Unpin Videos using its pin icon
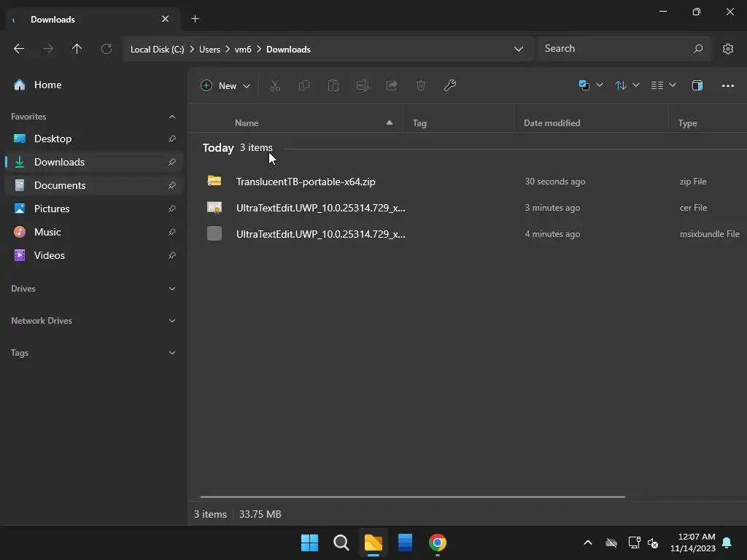This screenshot has width=747, height=560. tap(172, 255)
